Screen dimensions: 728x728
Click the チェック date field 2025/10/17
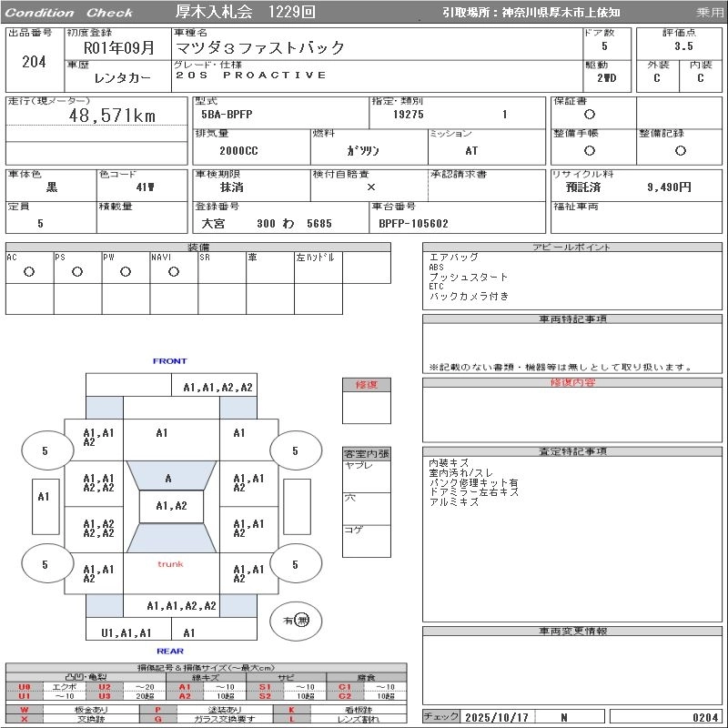pyautogui.click(x=497, y=717)
